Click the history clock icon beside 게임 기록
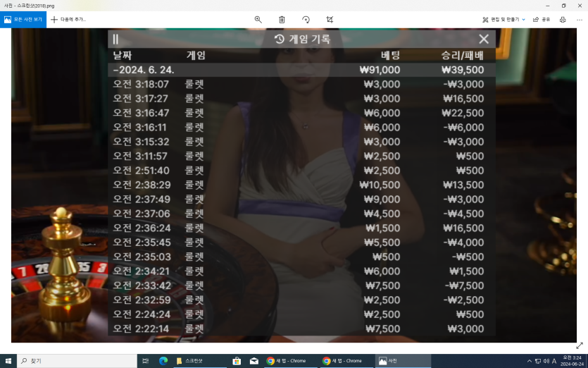588x368 pixels. coord(280,39)
